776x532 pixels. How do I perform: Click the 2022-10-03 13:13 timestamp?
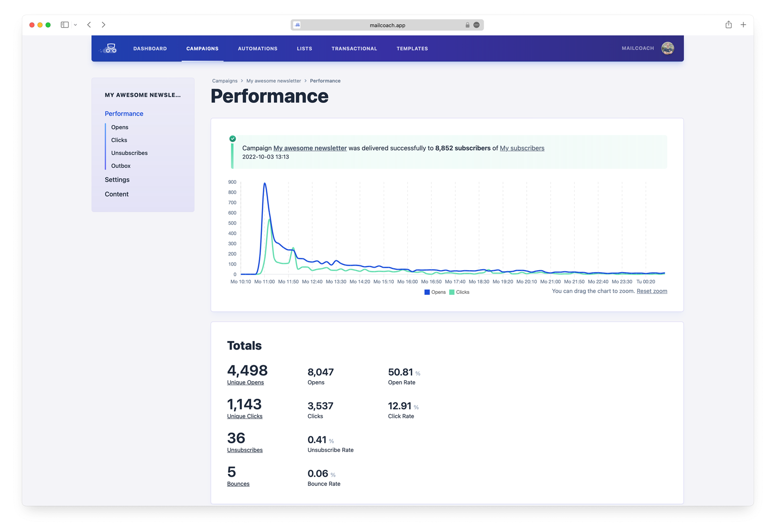click(x=266, y=157)
